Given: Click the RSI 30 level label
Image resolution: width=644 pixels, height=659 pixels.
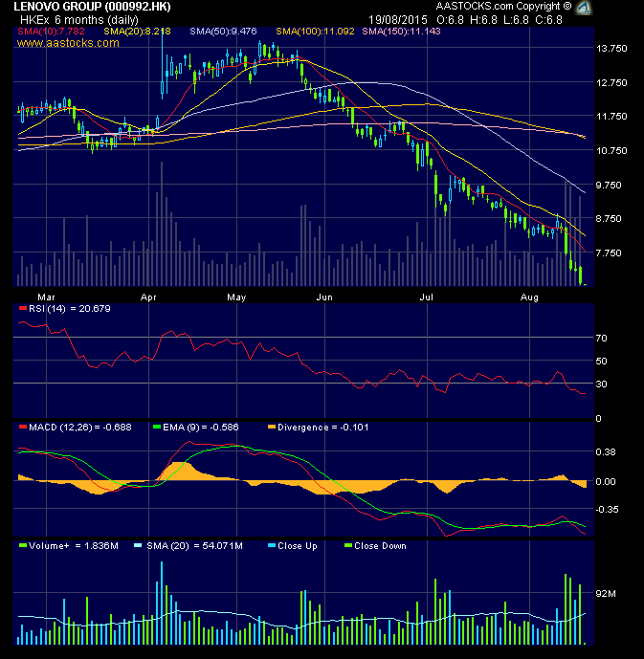Looking at the screenshot, I should (601, 384).
